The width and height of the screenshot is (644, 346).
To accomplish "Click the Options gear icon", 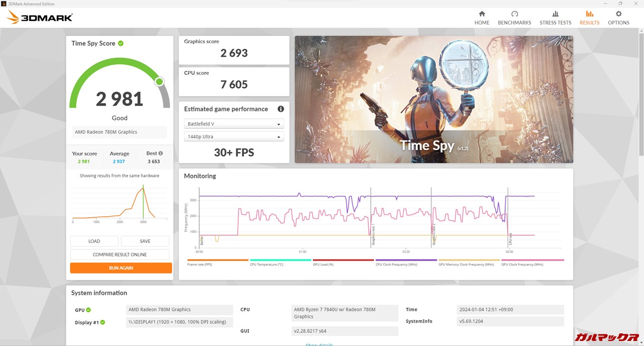I will (x=618, y=14).
